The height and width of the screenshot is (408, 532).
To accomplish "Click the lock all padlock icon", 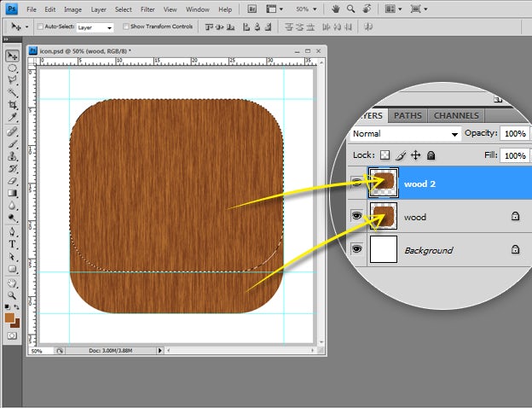I will [x=431, y=155].
